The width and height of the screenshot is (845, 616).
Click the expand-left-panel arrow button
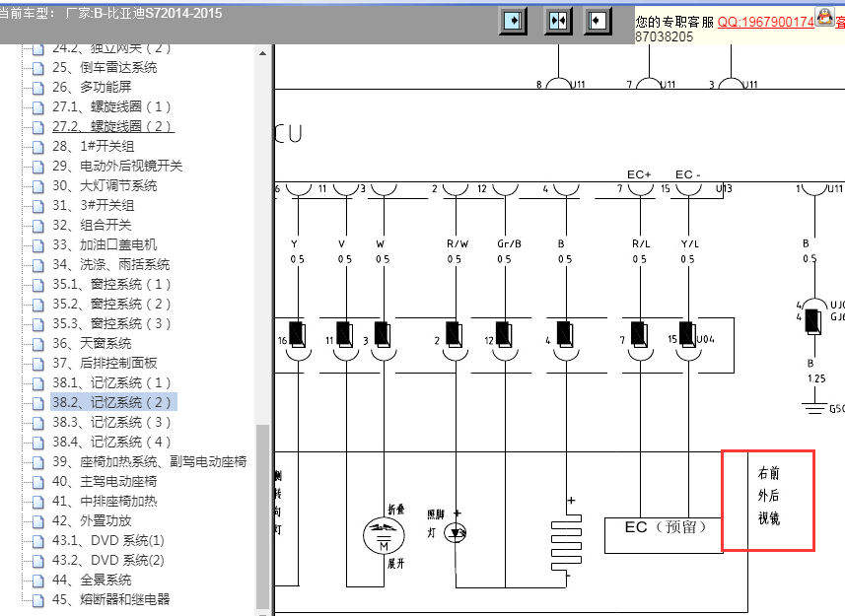pyautogui.click(x=513, y=21)
